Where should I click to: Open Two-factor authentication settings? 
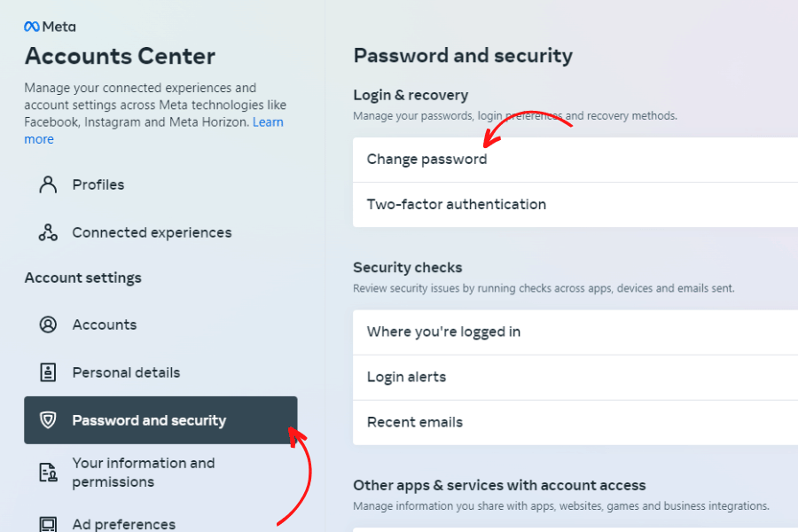[x=456, y=204]
